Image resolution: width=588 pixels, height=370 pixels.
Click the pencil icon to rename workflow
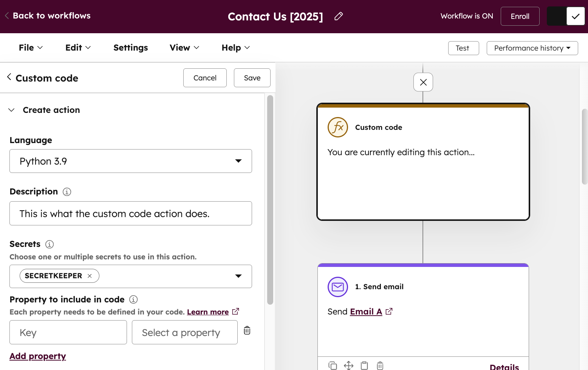click(339, 16)
